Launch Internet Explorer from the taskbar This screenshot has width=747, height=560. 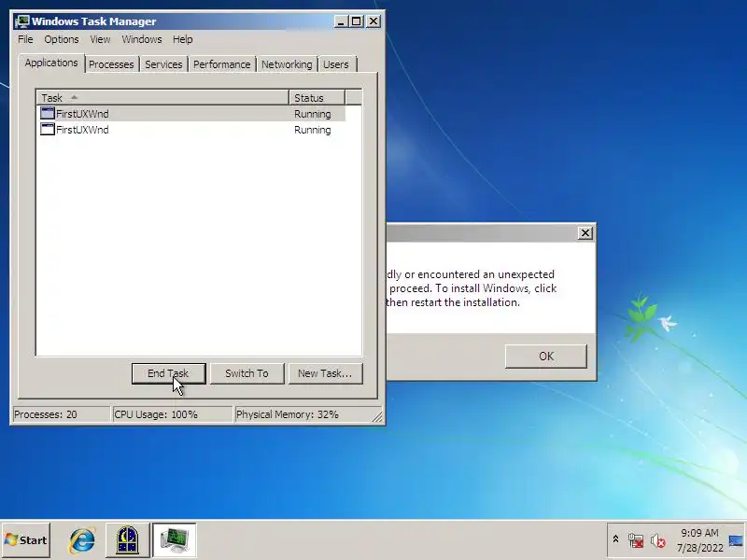click(x=82, y=540)
